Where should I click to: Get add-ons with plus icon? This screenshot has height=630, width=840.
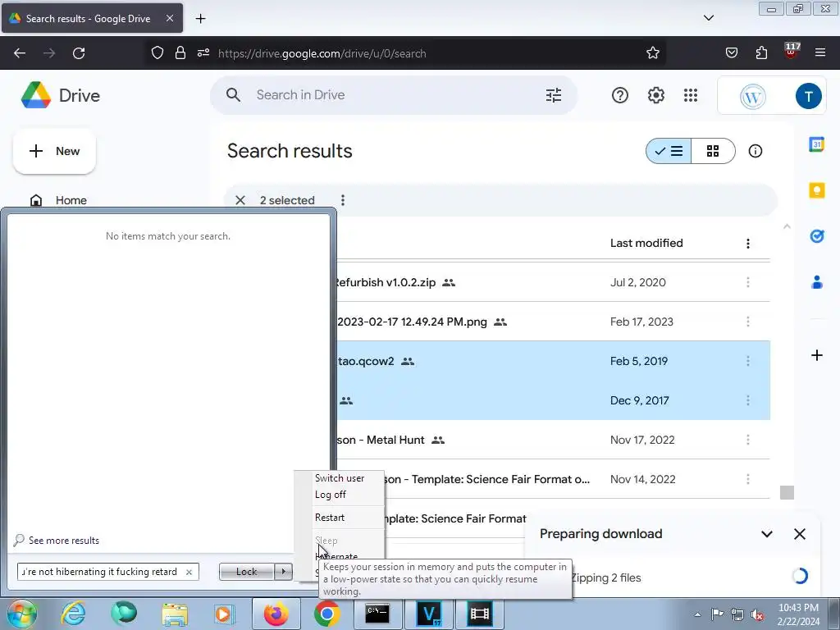816,355
